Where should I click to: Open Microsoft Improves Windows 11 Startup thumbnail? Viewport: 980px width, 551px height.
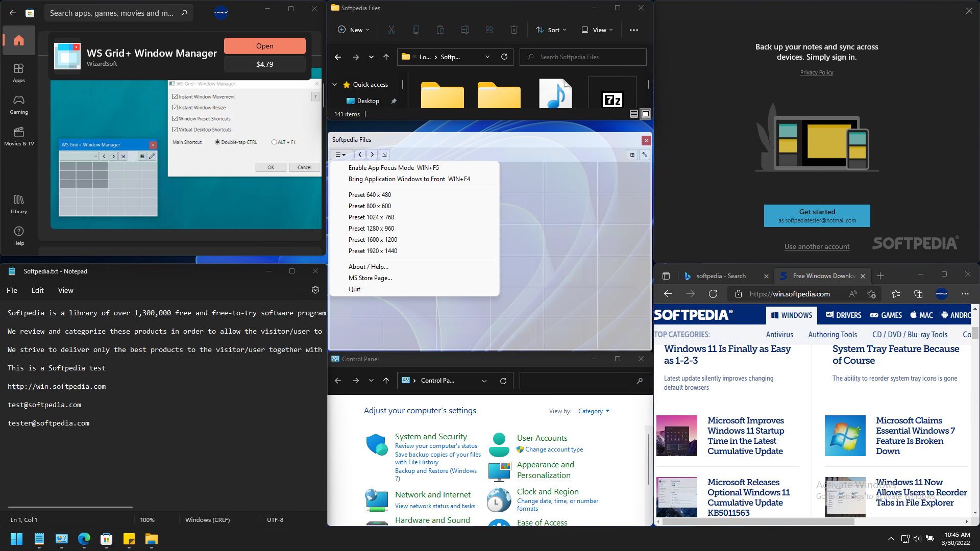[676, 436]
